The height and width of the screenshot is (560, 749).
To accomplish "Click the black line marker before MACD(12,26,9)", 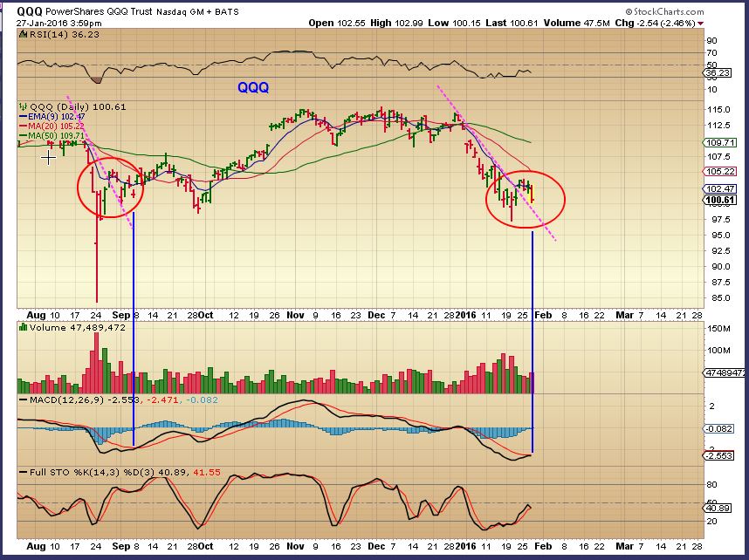I will [23, 400].
